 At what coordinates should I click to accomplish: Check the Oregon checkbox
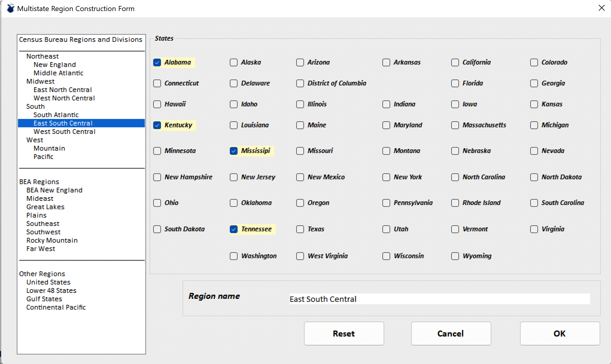300,203
